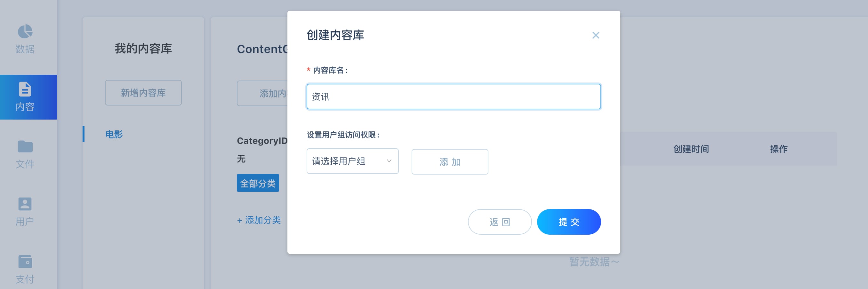Viewport: 868px width, 289px height.
Task: Click the 操作 column header
Action: [x=778, y=149]
